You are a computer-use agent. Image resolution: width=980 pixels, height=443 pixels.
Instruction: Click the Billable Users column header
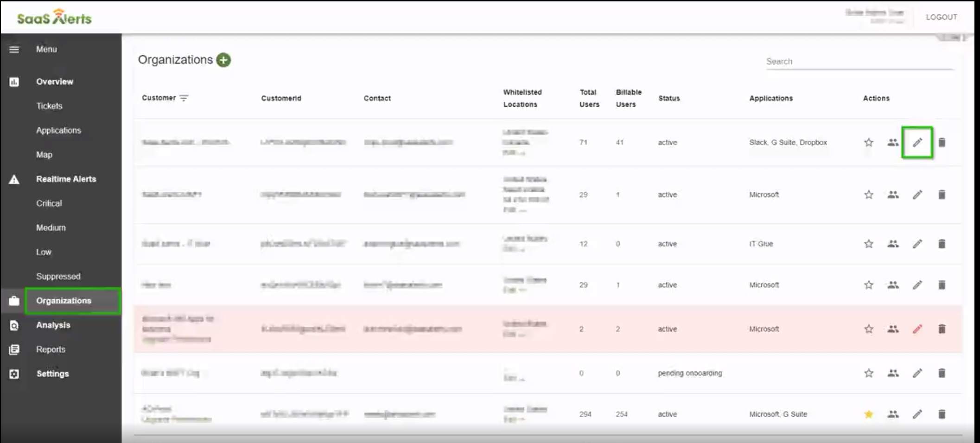point(629,98)
